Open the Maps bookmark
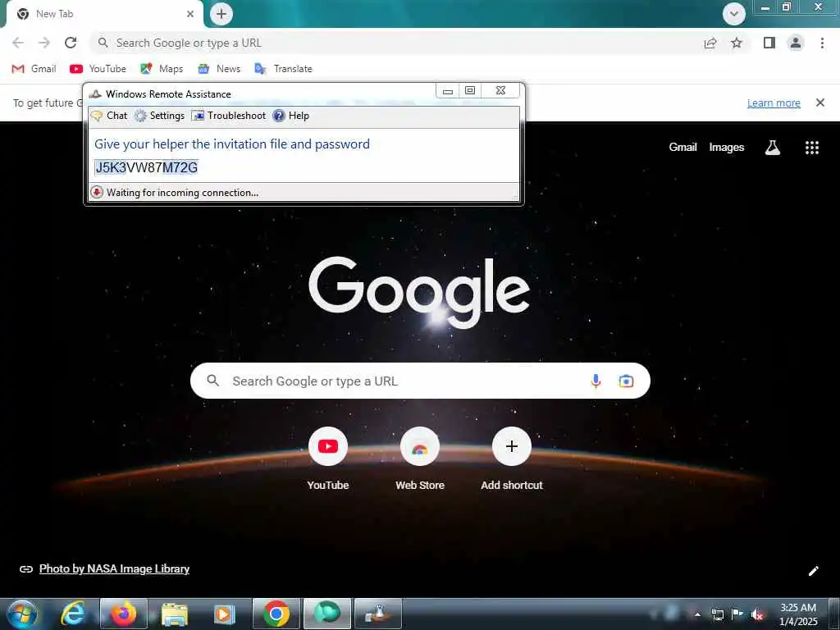 coord(162,69)
